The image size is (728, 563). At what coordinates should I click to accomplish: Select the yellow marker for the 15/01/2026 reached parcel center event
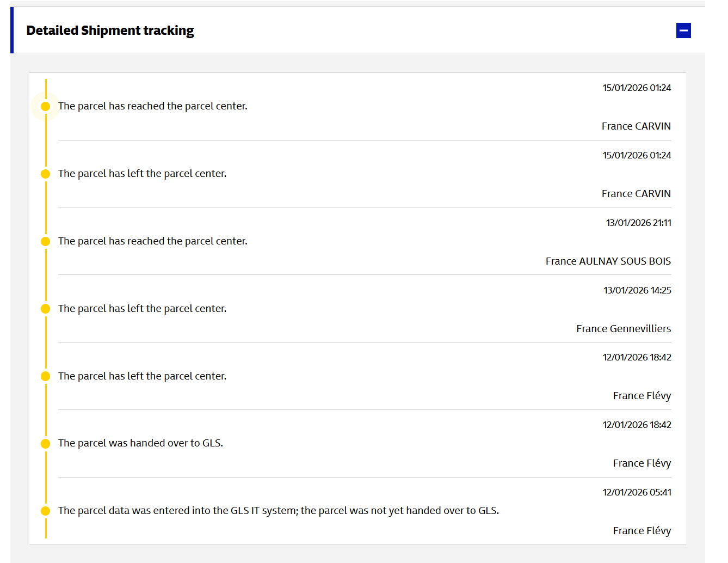click(46, 106)
